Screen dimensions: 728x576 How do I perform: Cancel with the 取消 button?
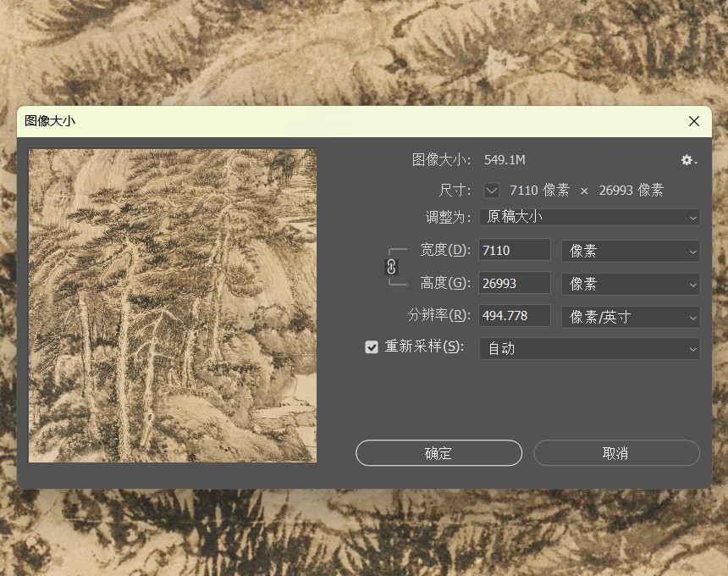tap(616, 453)
